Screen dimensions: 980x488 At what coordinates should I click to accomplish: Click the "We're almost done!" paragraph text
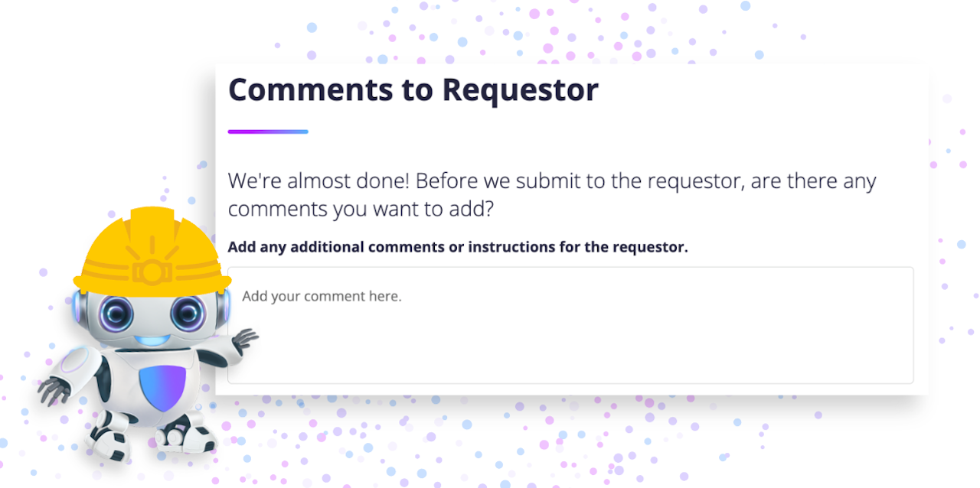click(551, 194)
